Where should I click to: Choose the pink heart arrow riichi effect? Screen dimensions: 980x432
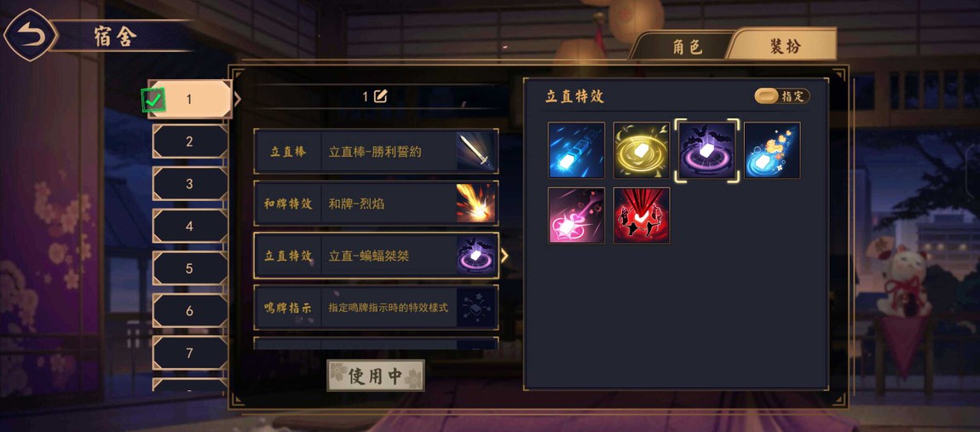pos(576,215)
